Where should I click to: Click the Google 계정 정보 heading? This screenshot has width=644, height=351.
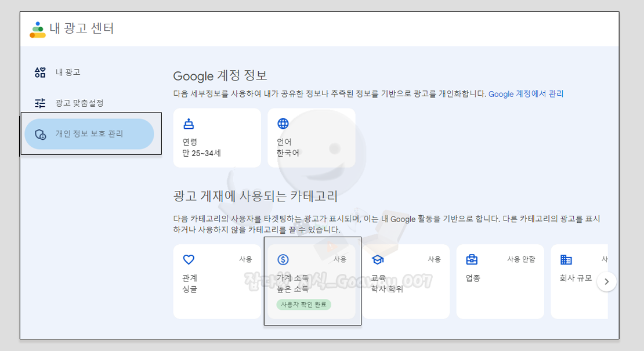pyautogui.click(x=220, y=75)
